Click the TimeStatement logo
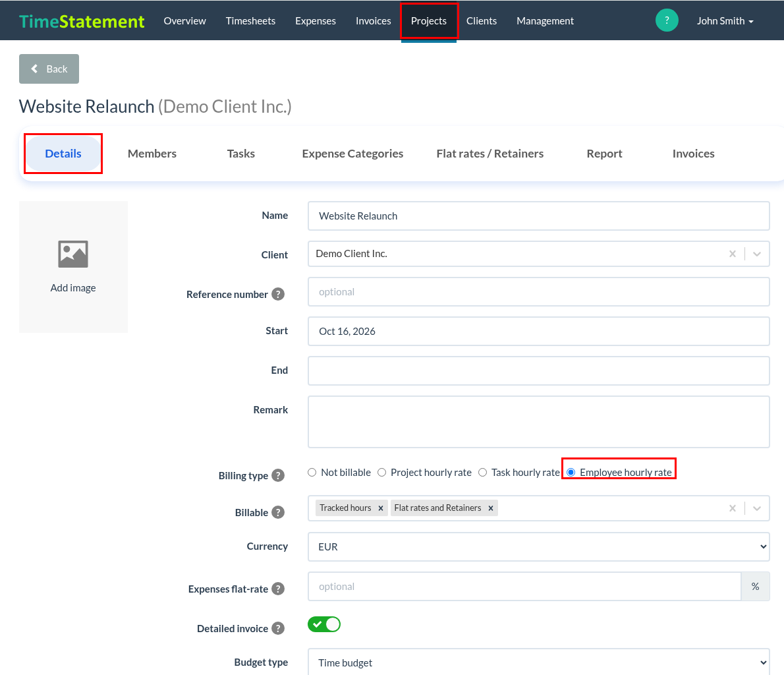The image size is (784, 675). (x=82, y=21)
